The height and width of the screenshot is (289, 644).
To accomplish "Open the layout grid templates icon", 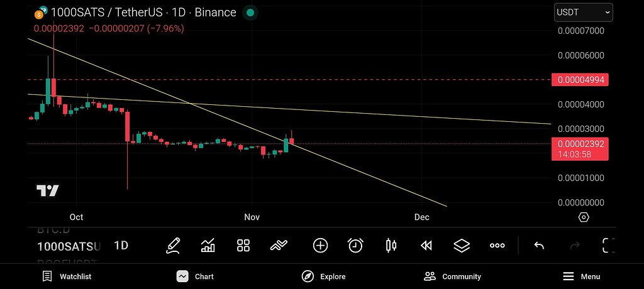I will pyautogui.click(x=243, y=245).
